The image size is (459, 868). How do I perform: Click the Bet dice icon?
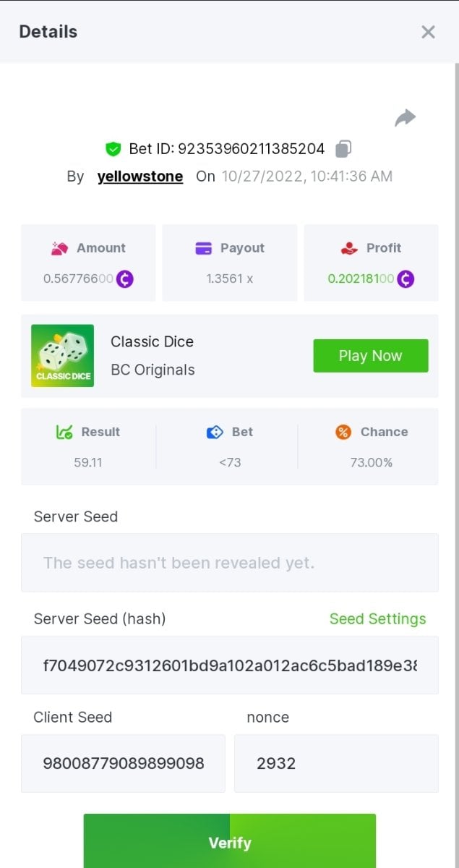pos(214,432)
